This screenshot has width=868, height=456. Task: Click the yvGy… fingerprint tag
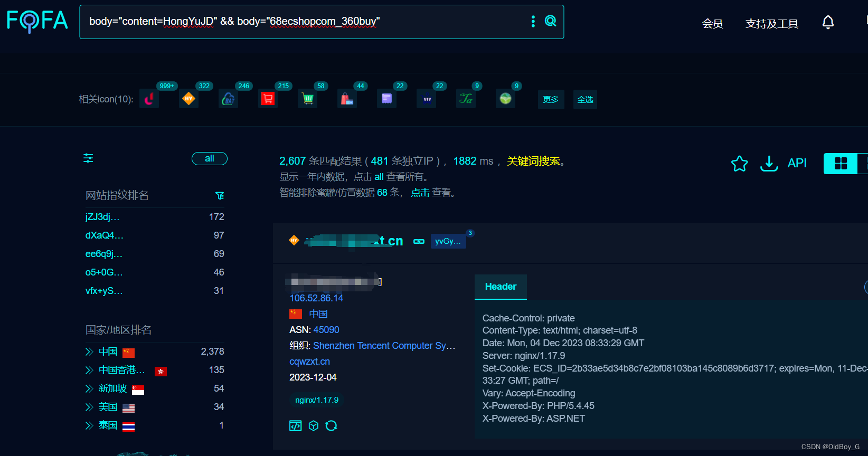point(448,241)
